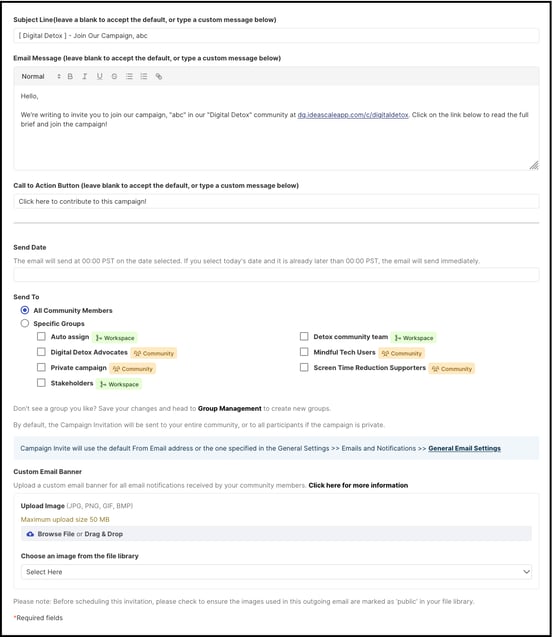
Task: Select All Community Members radio option
Action: click(x=25, y=310)
